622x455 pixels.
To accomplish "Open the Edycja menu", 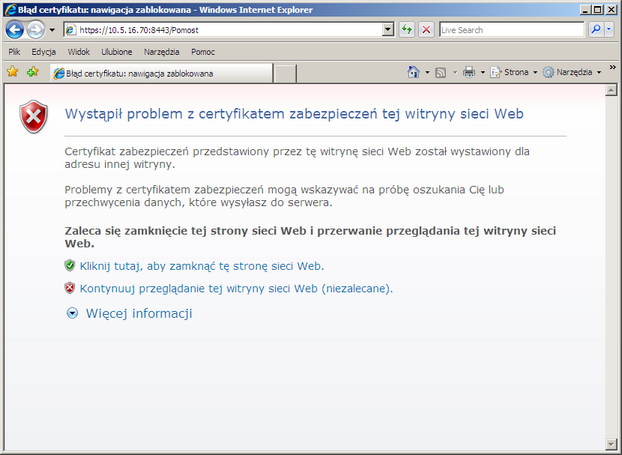I will pyautogui.click(x=44, y=52).
